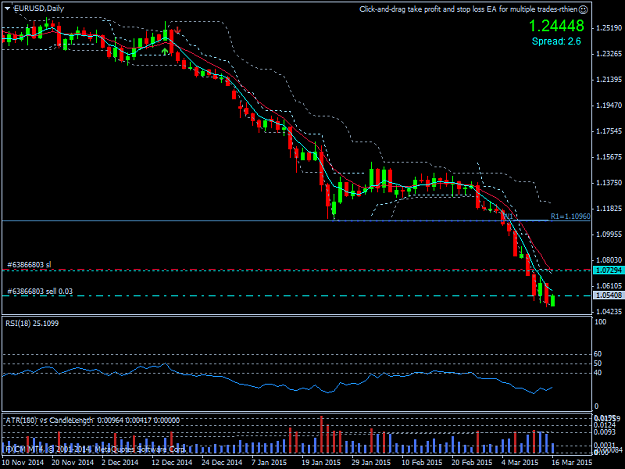The height and width of the screenshot is (469, 625).
Task: Click the 7 Jan 2015 date label
Action: (x=269, y=462)
